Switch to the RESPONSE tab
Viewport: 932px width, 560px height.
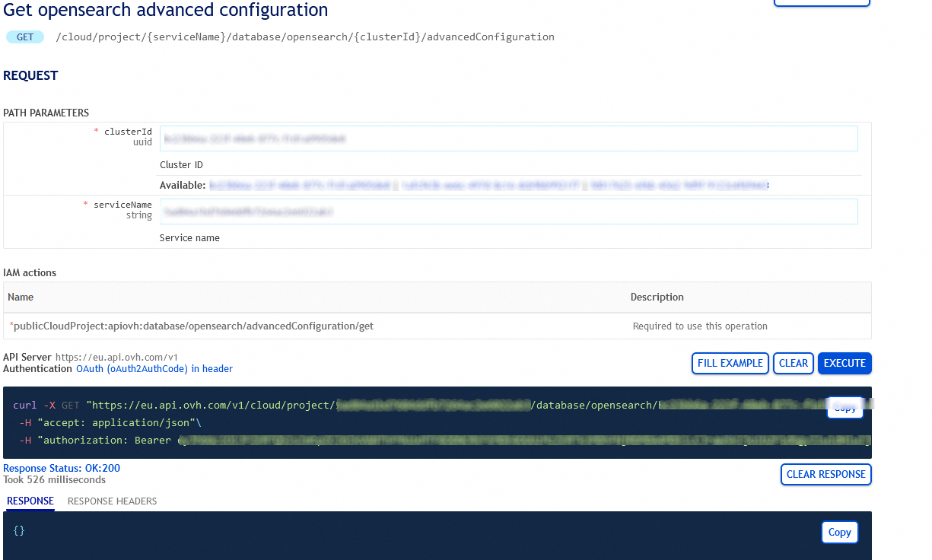click(x=30, y=501)
